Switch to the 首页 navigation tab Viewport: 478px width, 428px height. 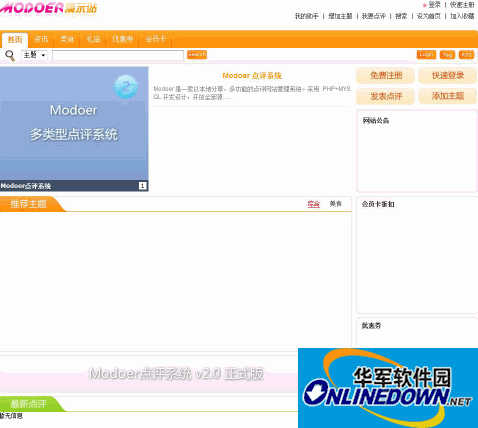point(15,40)
